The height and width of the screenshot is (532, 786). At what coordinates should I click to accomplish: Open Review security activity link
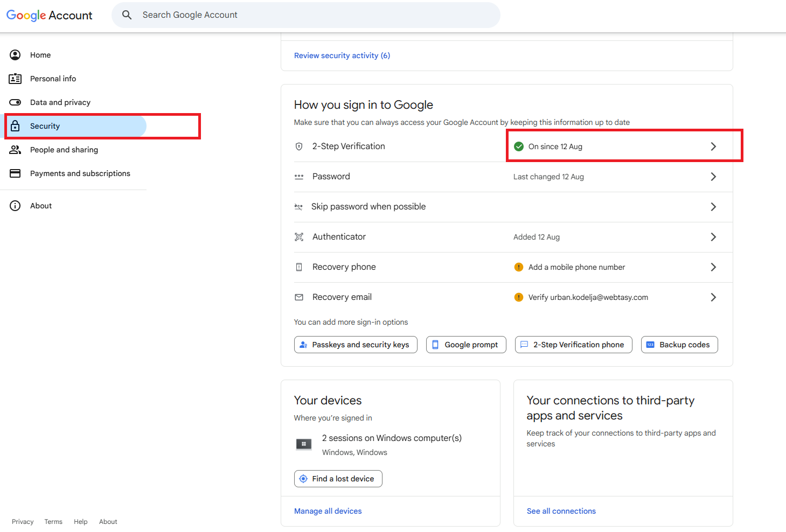(x=342, y=55)
